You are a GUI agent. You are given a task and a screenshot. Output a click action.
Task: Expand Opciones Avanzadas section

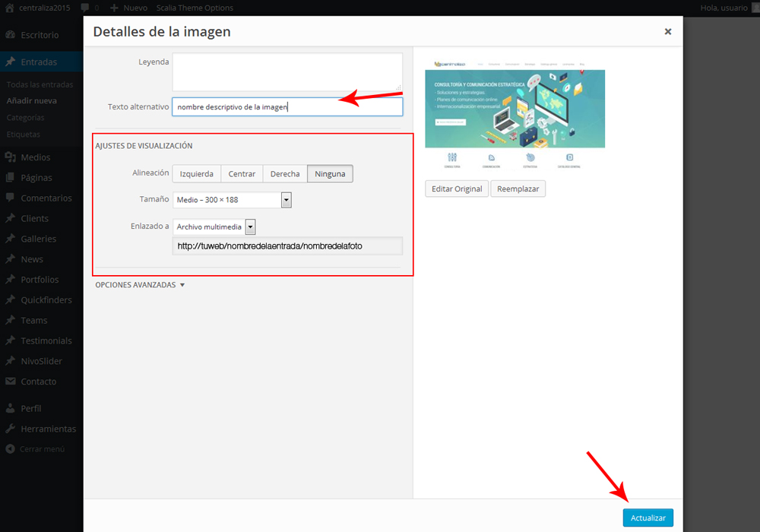pyautogui.click(x=140, y=285)
